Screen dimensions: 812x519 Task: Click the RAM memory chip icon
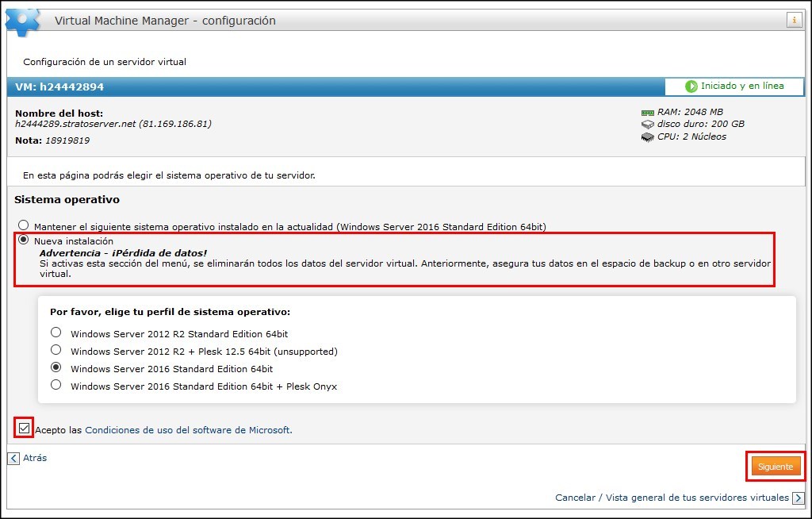pos(647,111)
